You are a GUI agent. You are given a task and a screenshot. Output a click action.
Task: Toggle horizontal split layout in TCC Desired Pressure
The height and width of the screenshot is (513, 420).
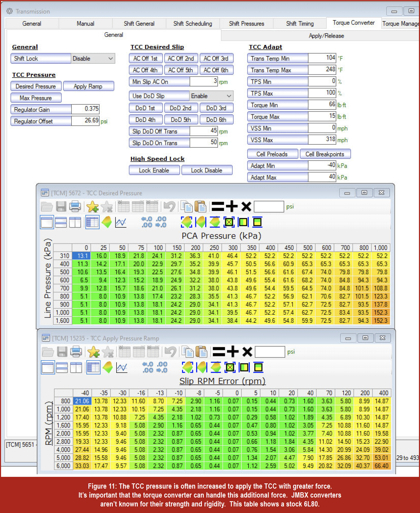(x=61, y=222)
